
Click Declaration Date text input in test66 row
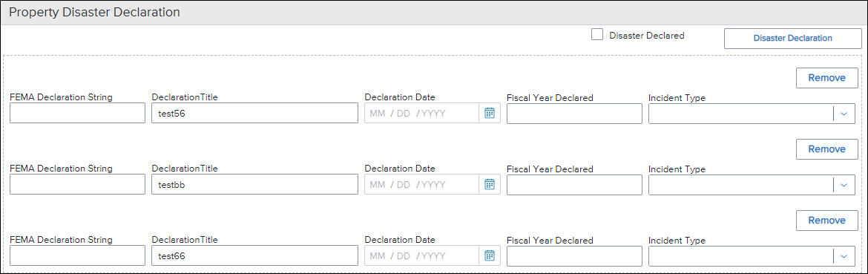[421, 255]
